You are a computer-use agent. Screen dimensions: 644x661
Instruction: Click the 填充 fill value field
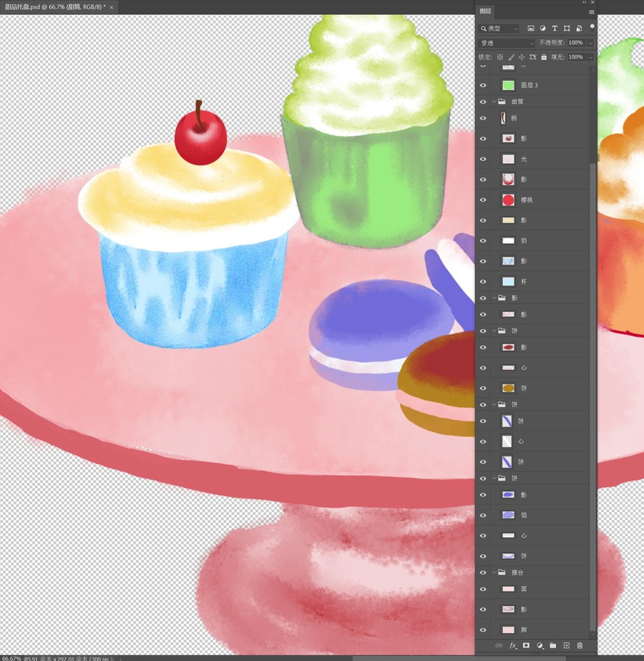tap(576, 57)
